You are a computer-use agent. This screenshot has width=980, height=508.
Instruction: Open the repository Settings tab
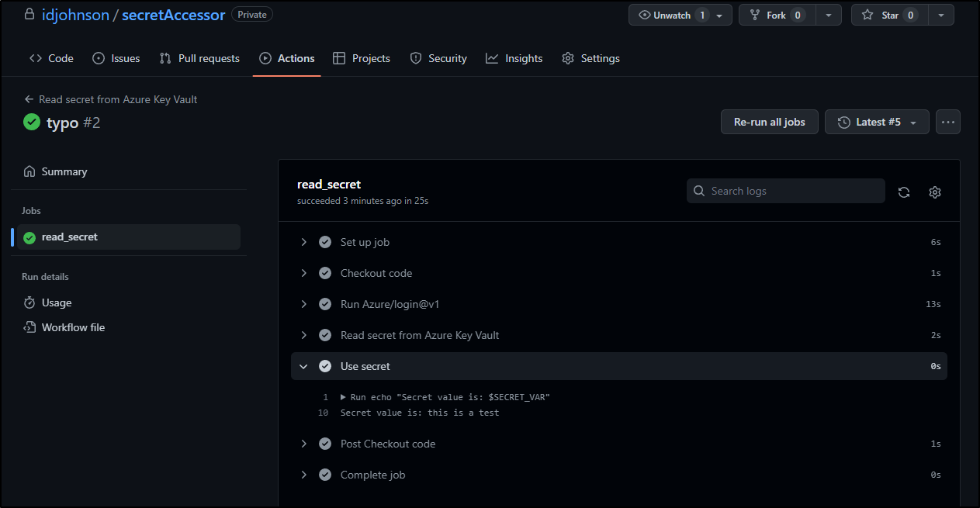[591, 58]
